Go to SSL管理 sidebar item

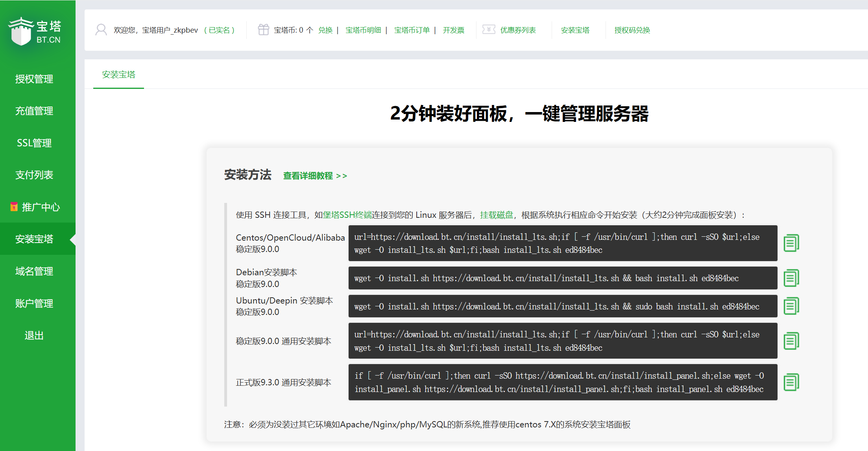point(34,143)
